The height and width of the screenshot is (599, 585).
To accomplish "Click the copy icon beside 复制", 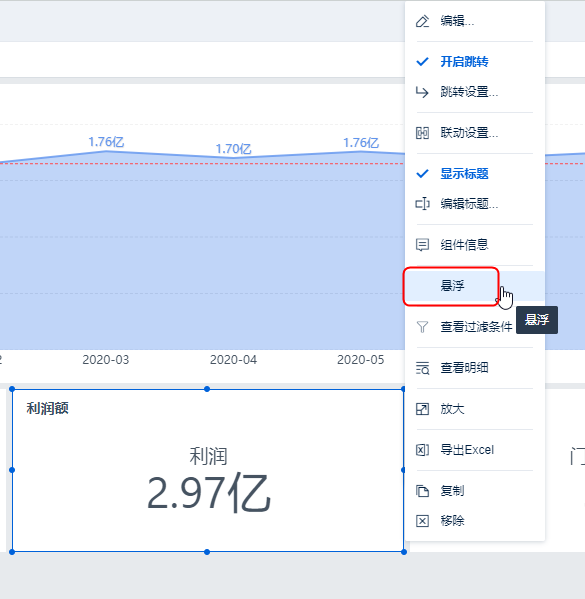I will [x=422, y=491].
